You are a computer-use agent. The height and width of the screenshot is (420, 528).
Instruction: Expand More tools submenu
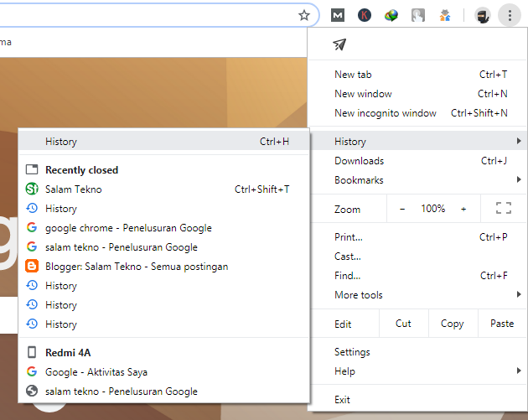click(x=417, y=295)
